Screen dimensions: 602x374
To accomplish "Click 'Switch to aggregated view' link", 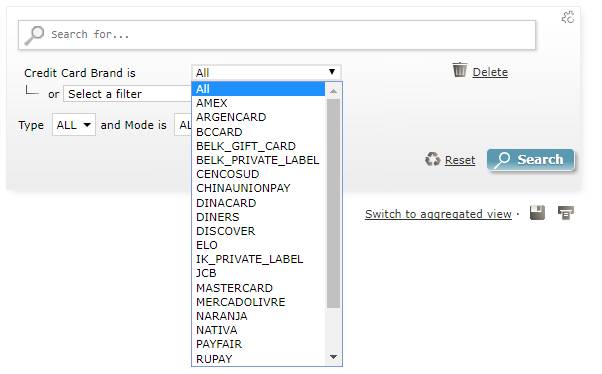I will tap(438, 214).
